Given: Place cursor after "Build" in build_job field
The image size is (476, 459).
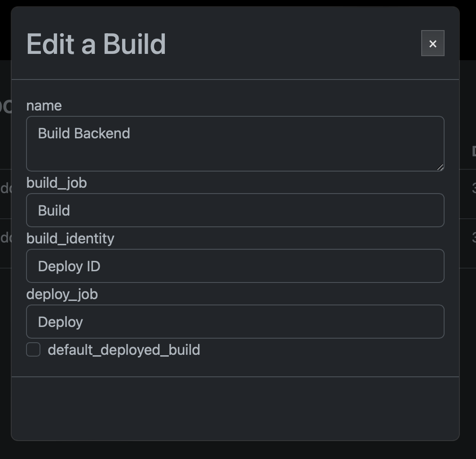Looking at the screenshot, I should [x=71, y=211].
